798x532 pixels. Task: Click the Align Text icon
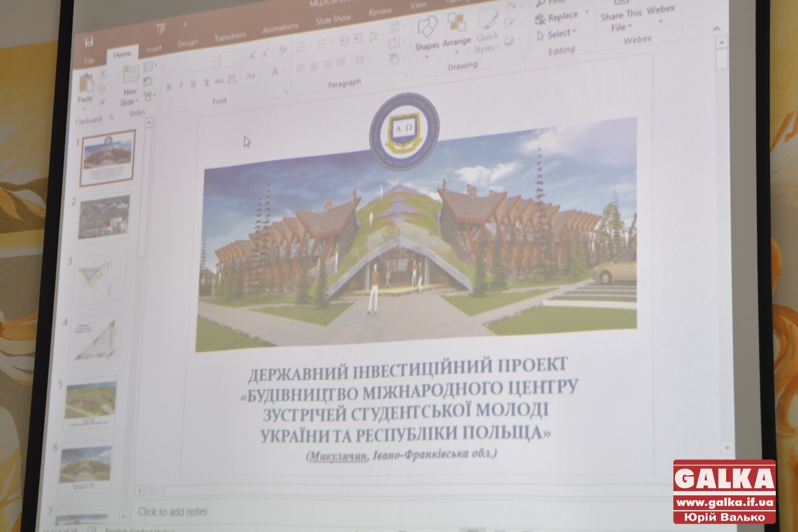(395, 43)
